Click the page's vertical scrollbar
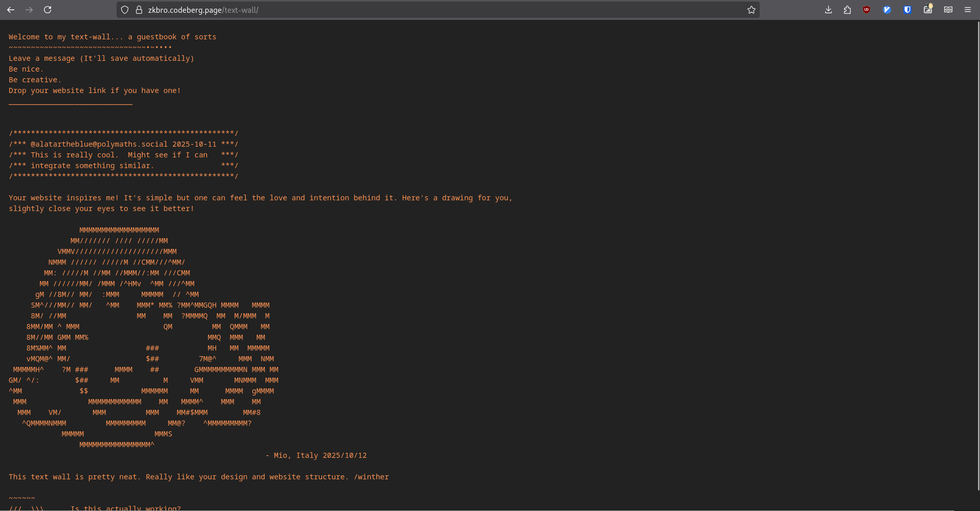The height and width of the screenshot is (511, 980). [977, 255]
